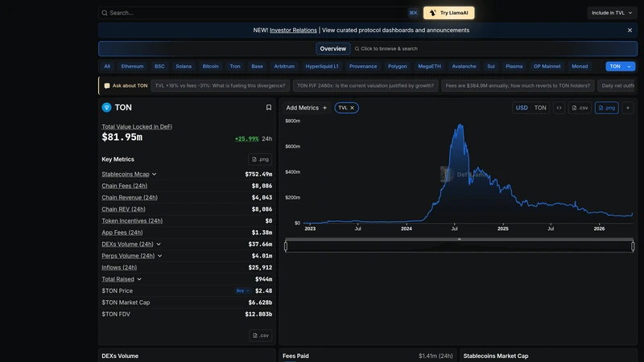The image size is (644, 362).
Task: Click the TON logo icon
Action: [x=106, y=108]
